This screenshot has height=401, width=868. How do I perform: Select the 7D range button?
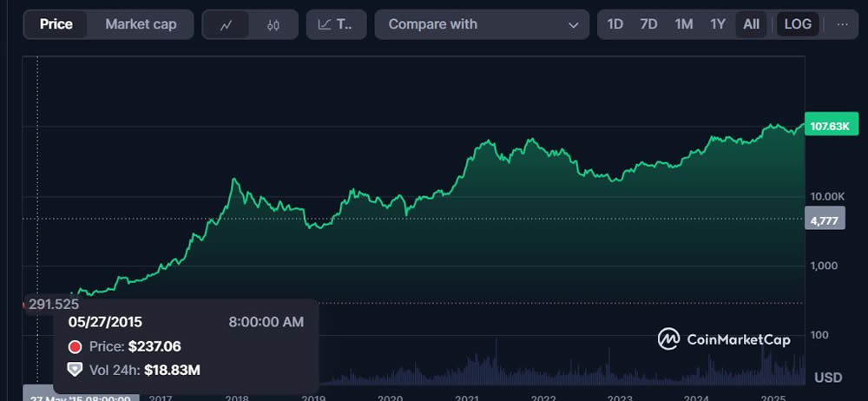coord(648,24)
